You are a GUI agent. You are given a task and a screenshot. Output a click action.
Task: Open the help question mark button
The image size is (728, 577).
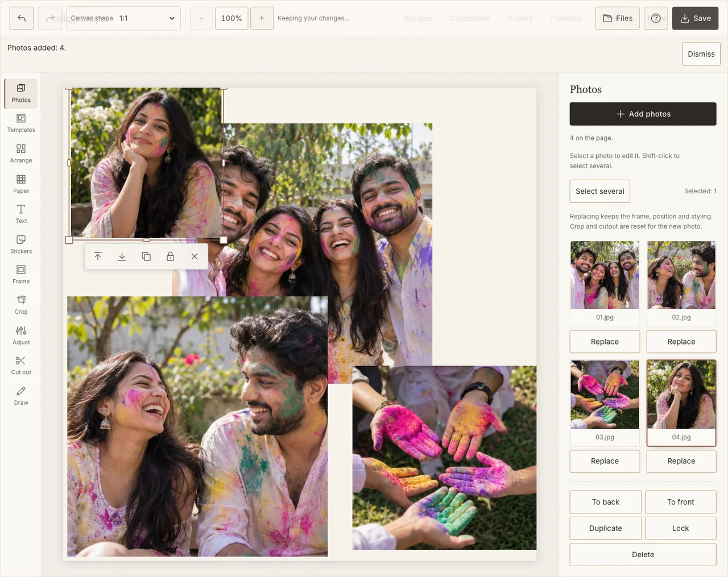pos(656,18)
